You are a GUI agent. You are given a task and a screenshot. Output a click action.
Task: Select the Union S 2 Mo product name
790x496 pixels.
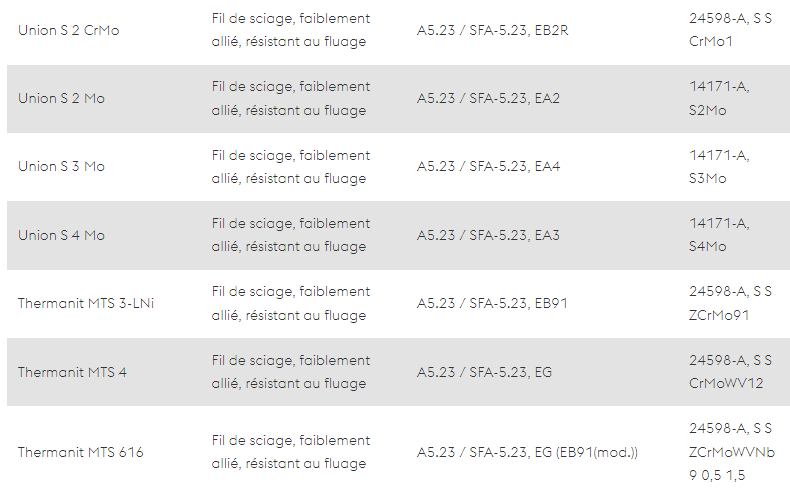(x=61, y=98)
